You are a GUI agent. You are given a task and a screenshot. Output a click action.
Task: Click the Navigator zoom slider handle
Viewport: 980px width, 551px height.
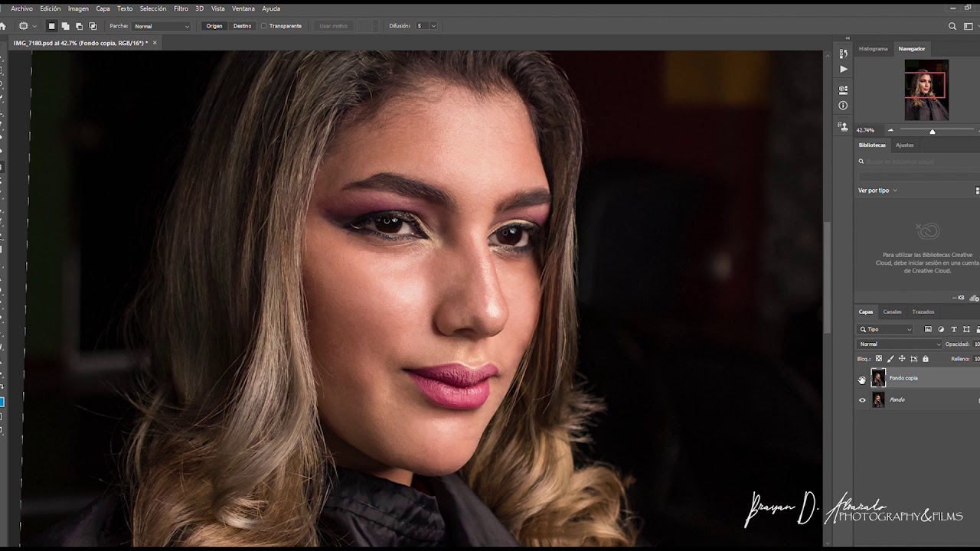932,131
